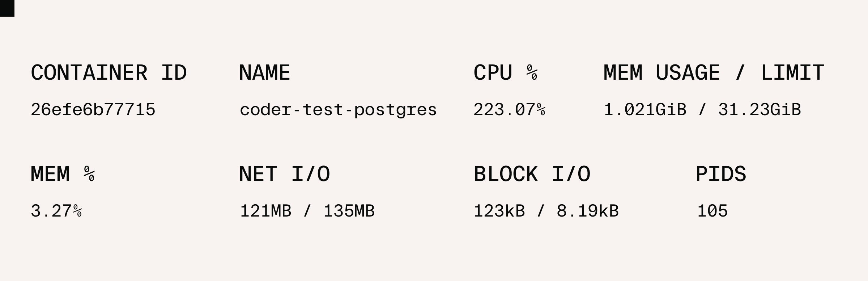Click the 223.07% CPU value
868x281 pixels.
[509, 109]
